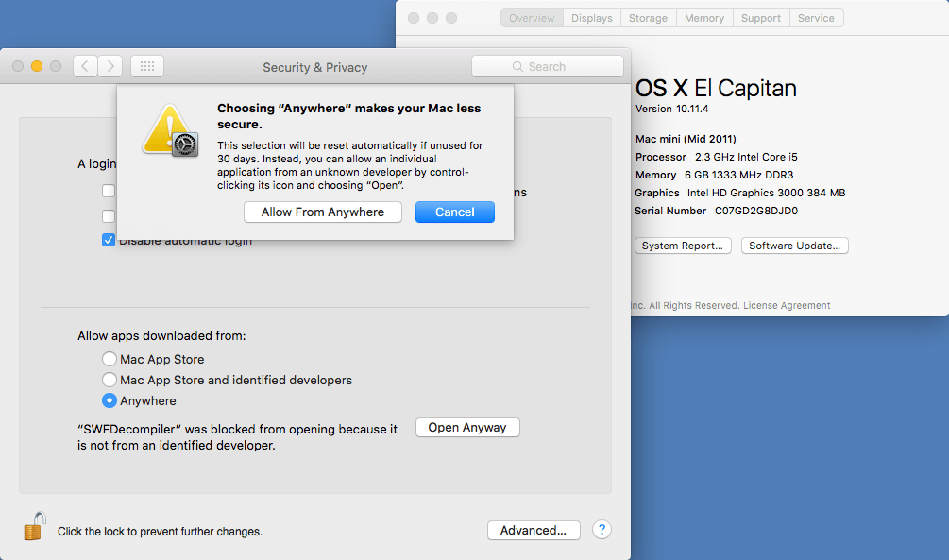Click the SWFDecompiler blocked message

pyautogui.click(x=237, y=437)
